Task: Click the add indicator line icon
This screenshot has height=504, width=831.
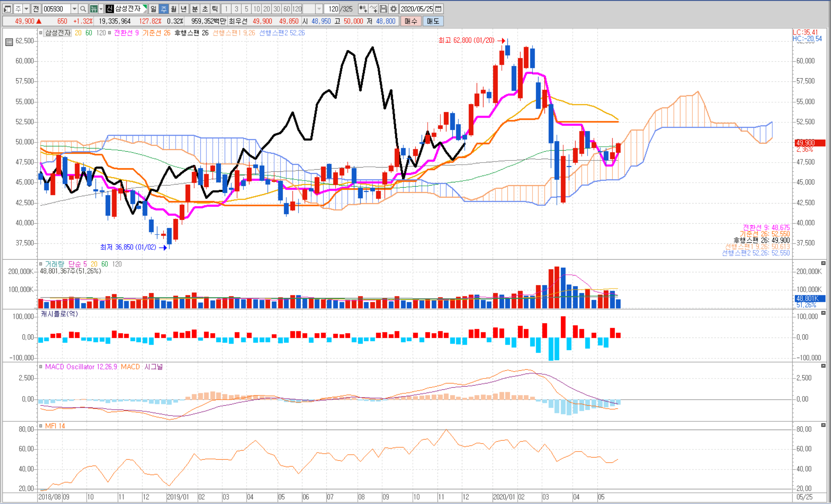Action: tap(373, 9)
